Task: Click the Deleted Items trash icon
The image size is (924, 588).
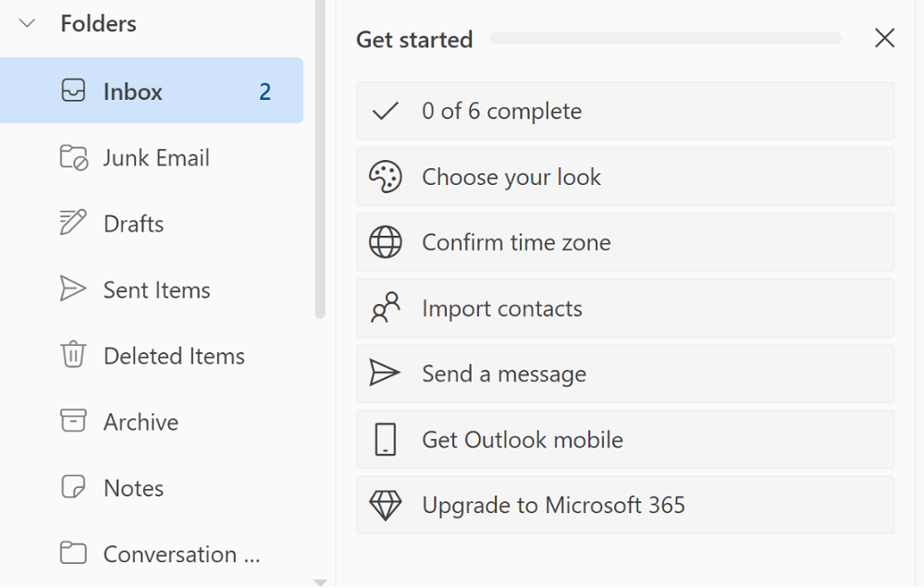Action: coord(73,354)
